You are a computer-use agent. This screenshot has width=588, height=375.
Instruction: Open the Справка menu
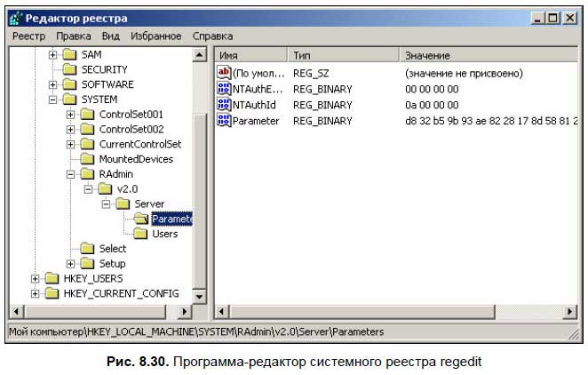212,36
